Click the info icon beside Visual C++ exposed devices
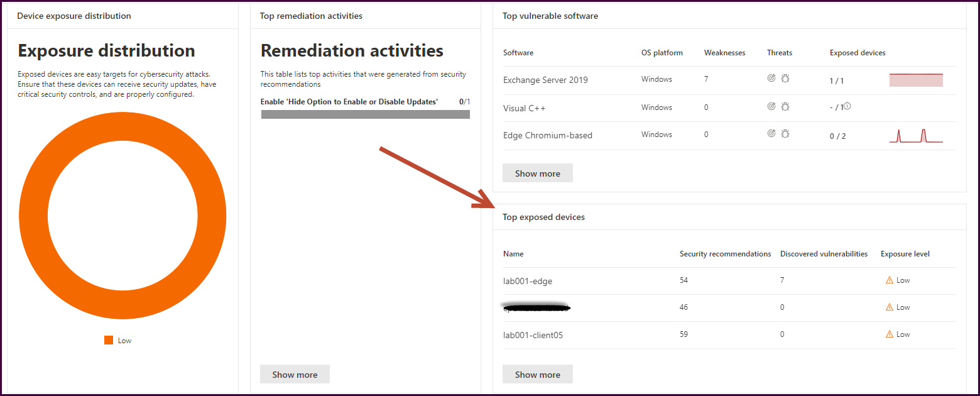Screen dimensions: 980x396 click(x=847, y=106)
